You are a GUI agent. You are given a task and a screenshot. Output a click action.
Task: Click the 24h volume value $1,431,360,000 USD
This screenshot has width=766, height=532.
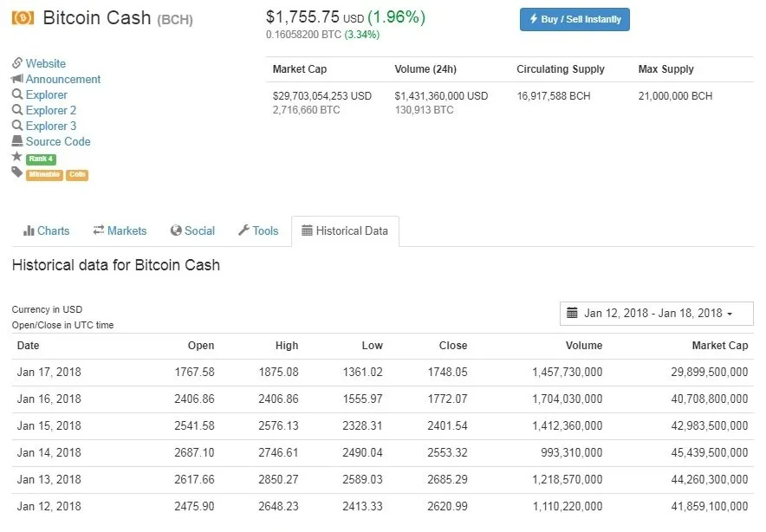click(441, 96)
